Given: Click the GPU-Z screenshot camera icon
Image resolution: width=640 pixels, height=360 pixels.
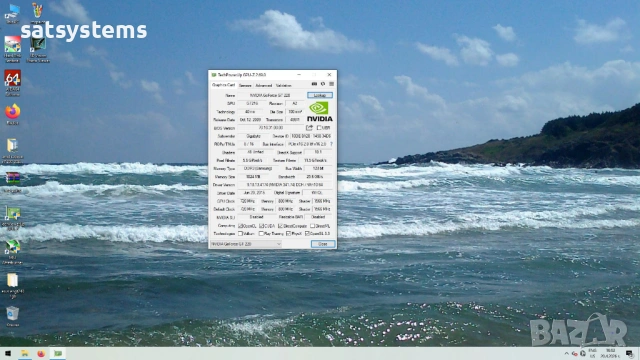Looking at the screenshot, I should pos(314,84).
